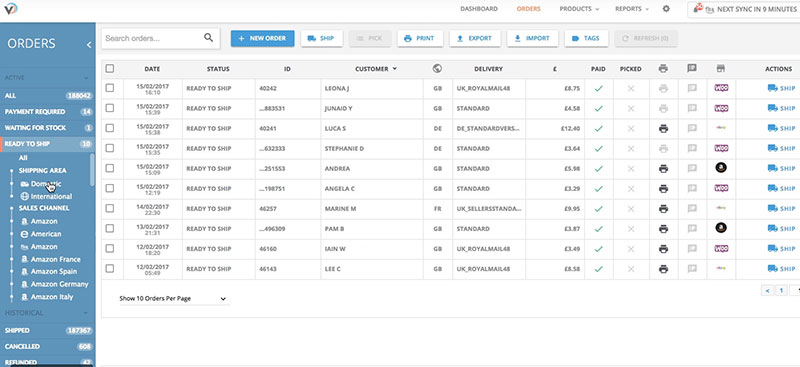The width and height of the screenshot is (800, 367).
Task: Select the checkbox for Luca S order
Action: coord(110,128)
